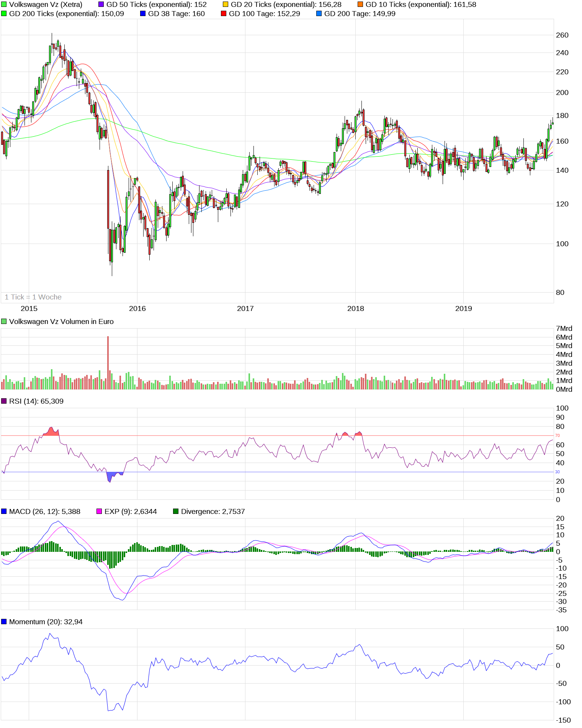Screen dimensions: 582x728
Task: Click the 6Mrd volume axis value
Action: pyautogui.click(x=564, y=337)
